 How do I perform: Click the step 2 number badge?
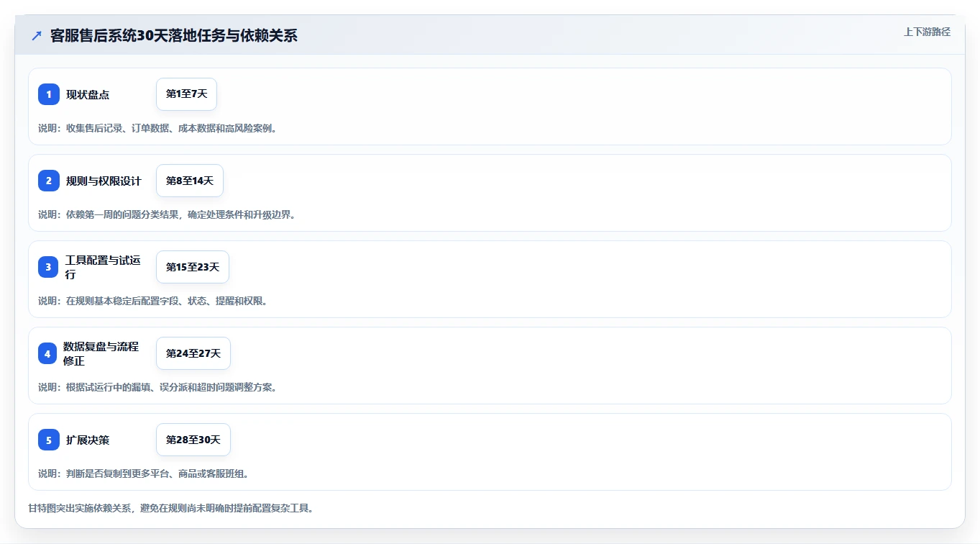point(49,181)
